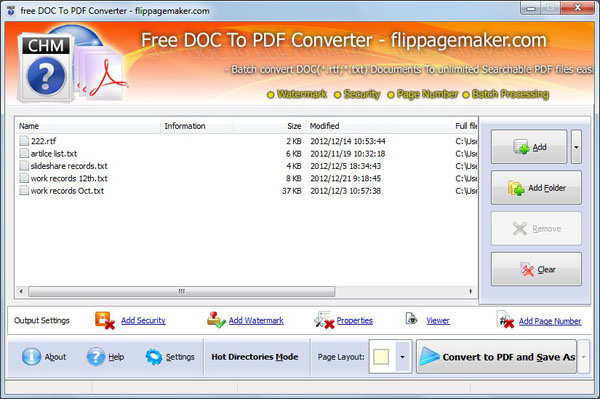600x399 pixels.
Task: Click the horizontal scrollbar thumb
Action: (182, 292)
